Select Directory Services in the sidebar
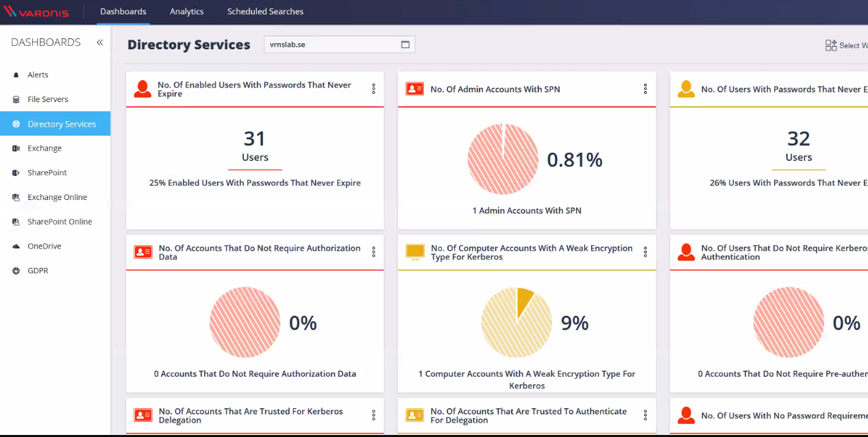868x437 pixels. (x=55, y=124)
